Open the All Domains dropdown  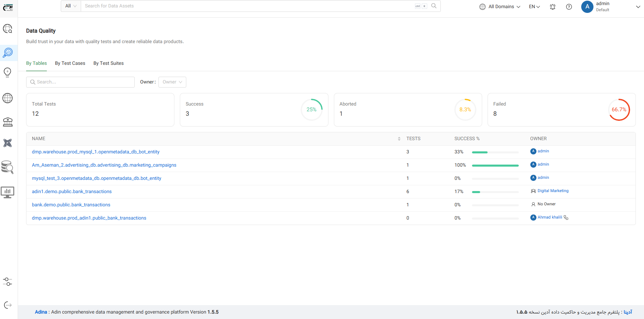tap(500, 7)
